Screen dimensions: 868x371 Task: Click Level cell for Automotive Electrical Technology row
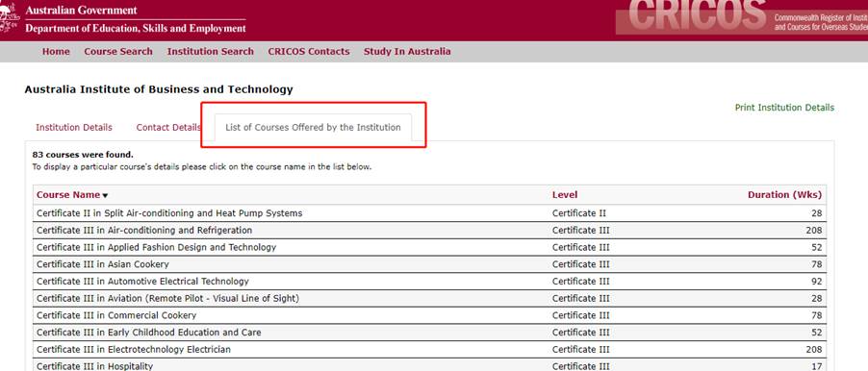580,281
